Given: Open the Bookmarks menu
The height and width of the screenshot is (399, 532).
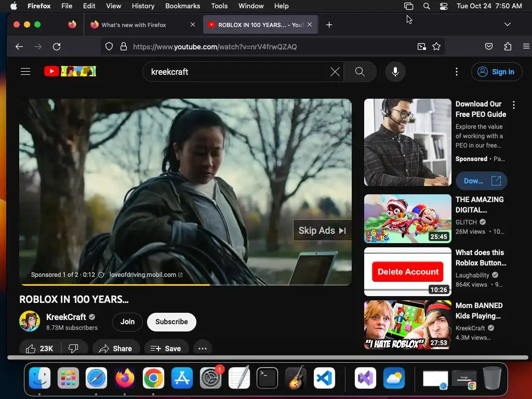Looking at the screenshot, I should (x=182, y=6).
